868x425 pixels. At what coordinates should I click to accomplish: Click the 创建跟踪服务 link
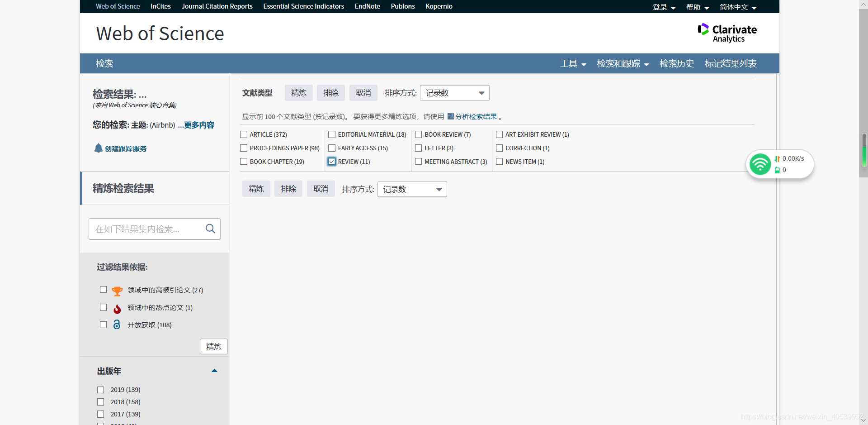tap(126, 148)
